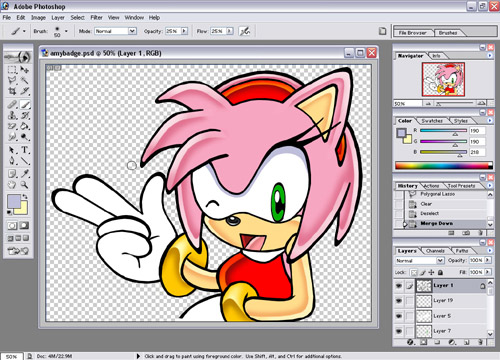
Task: Select the Slice tool
Action: coord(24,91)
